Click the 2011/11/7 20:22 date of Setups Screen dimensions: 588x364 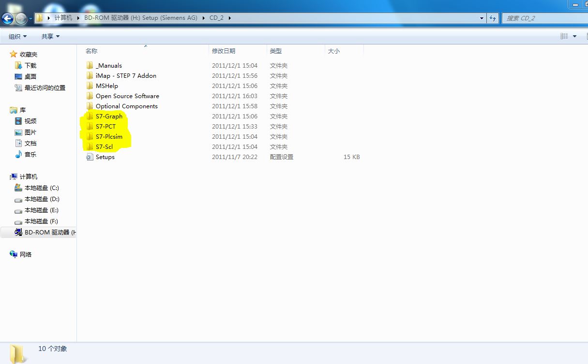(x=235, y=157)
